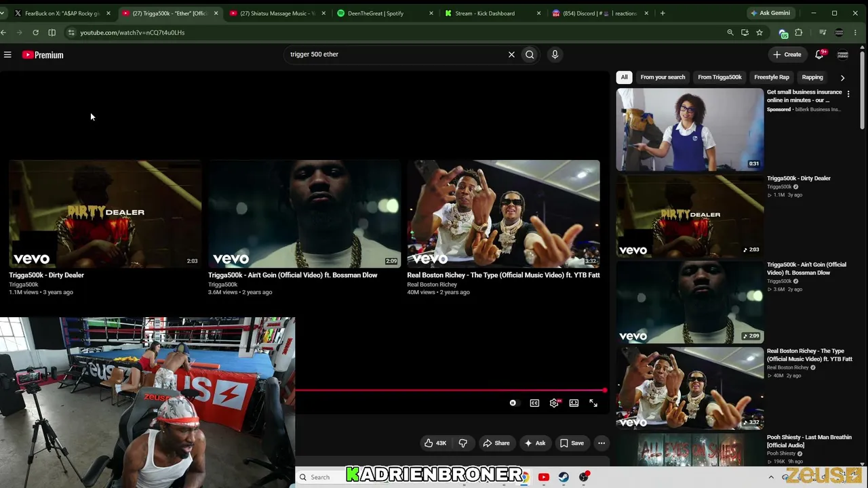Image resolution: width=868 pixels, height=488 pixels.
Task: Ask about this video
Action: (534, 443)
